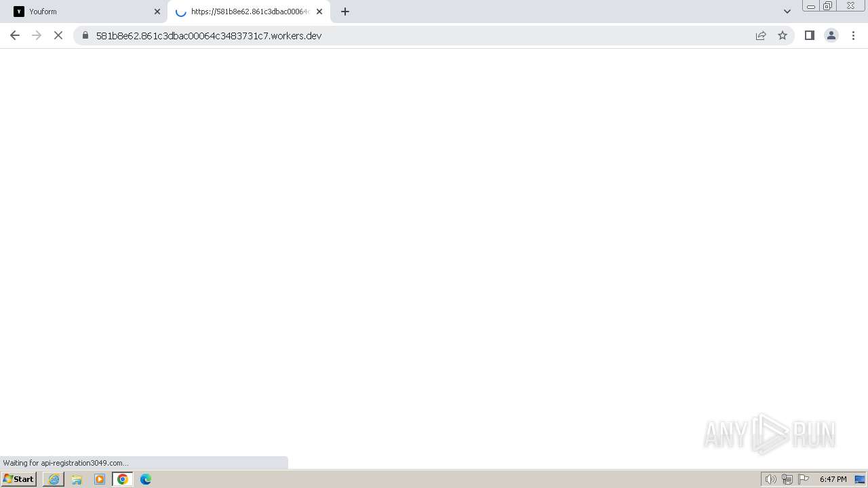The image size is (868, 488).
Task: Close the workers.dev tab
Action: (319, 12)
